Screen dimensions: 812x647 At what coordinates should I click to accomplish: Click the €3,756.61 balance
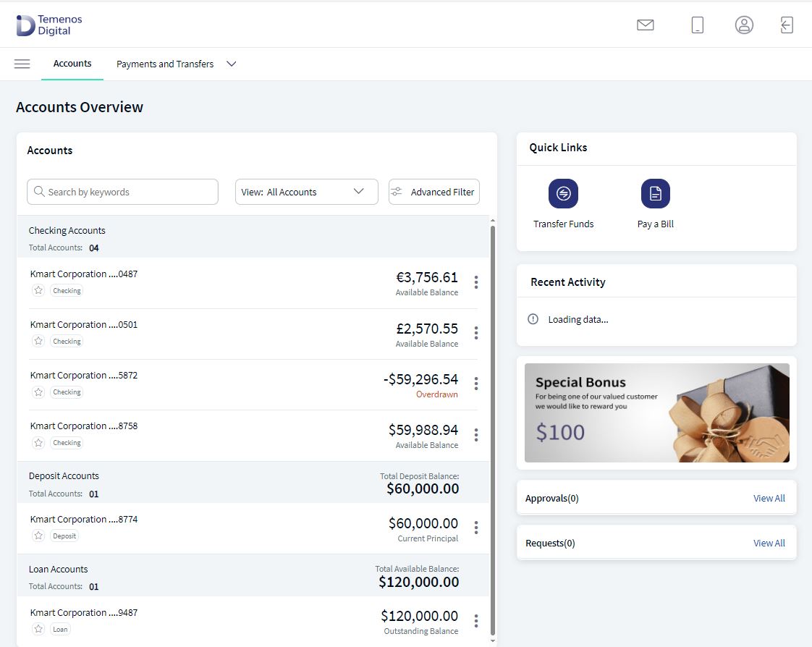tap(427, 277)
